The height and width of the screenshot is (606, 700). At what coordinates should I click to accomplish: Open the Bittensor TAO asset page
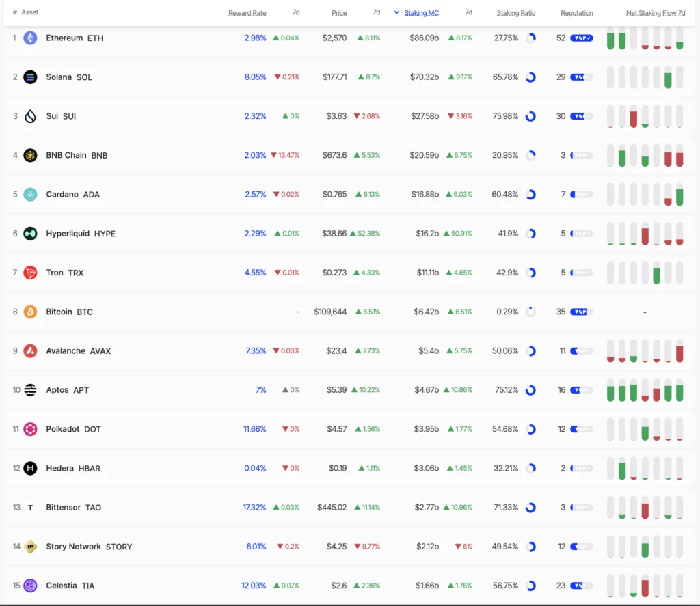74,508
